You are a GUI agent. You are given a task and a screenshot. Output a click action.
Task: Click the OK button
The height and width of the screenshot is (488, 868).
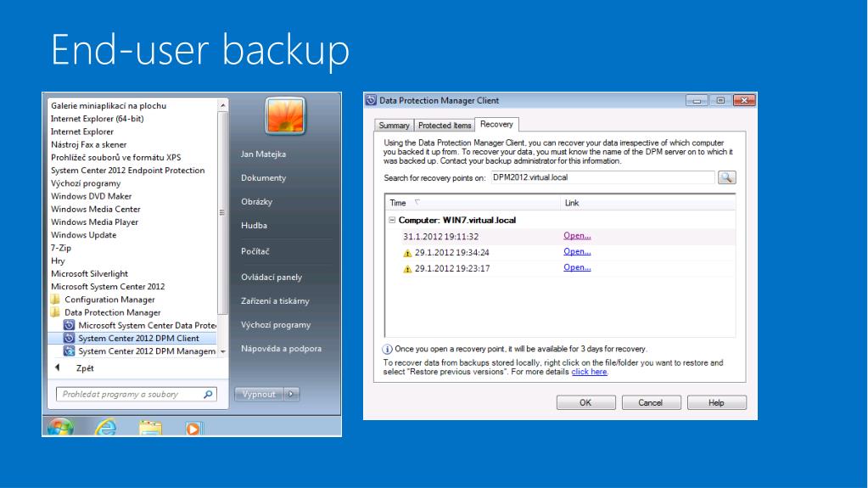click(585, 402)
